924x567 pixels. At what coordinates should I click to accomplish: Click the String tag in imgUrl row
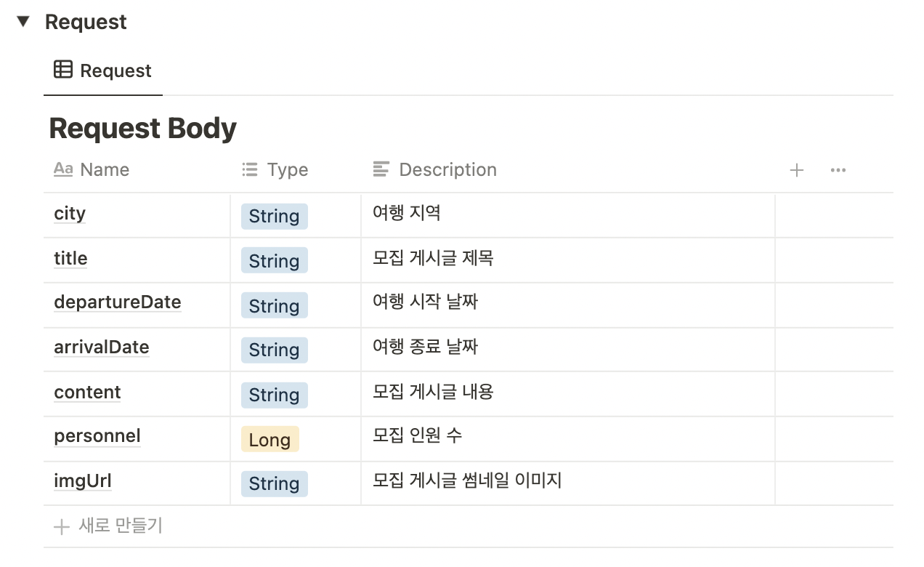[274, 484]
